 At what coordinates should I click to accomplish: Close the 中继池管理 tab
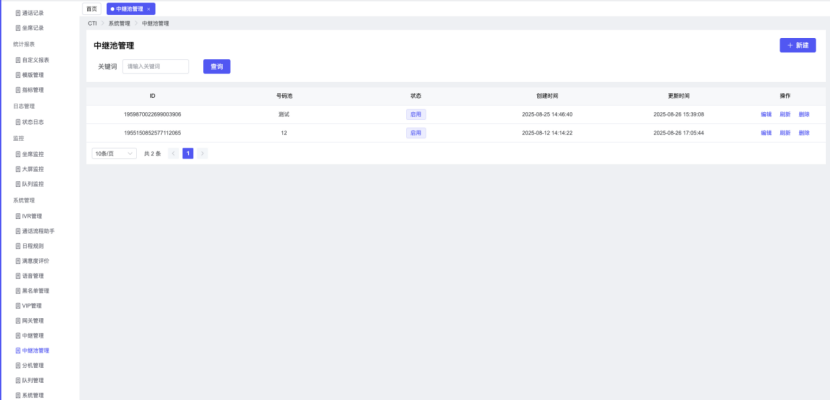(x=149, y=9)
